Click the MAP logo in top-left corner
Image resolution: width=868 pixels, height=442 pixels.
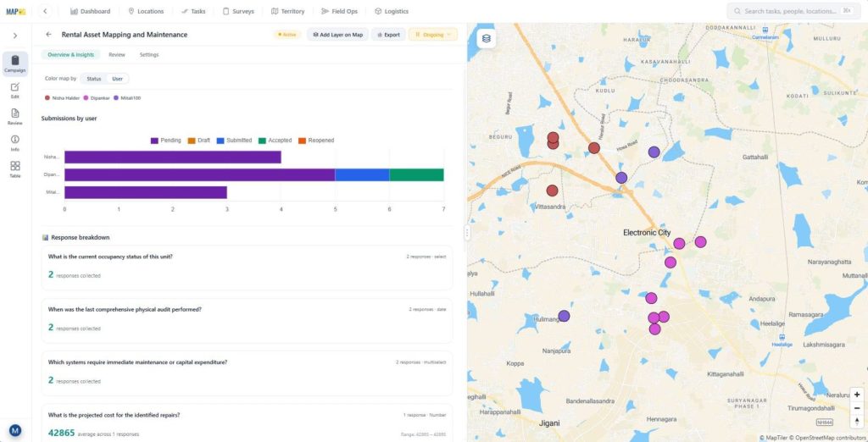click(x=15, y=11)
